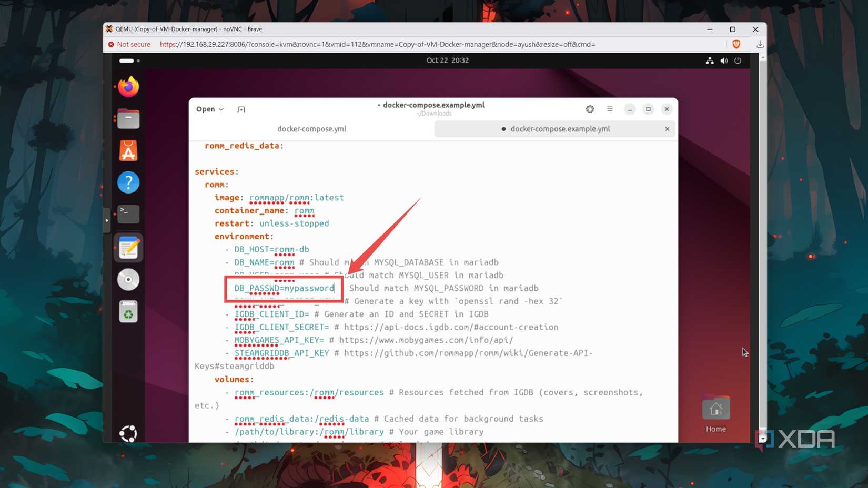
Task: Select the Text Editor dock icon
Action: [128, 248]
